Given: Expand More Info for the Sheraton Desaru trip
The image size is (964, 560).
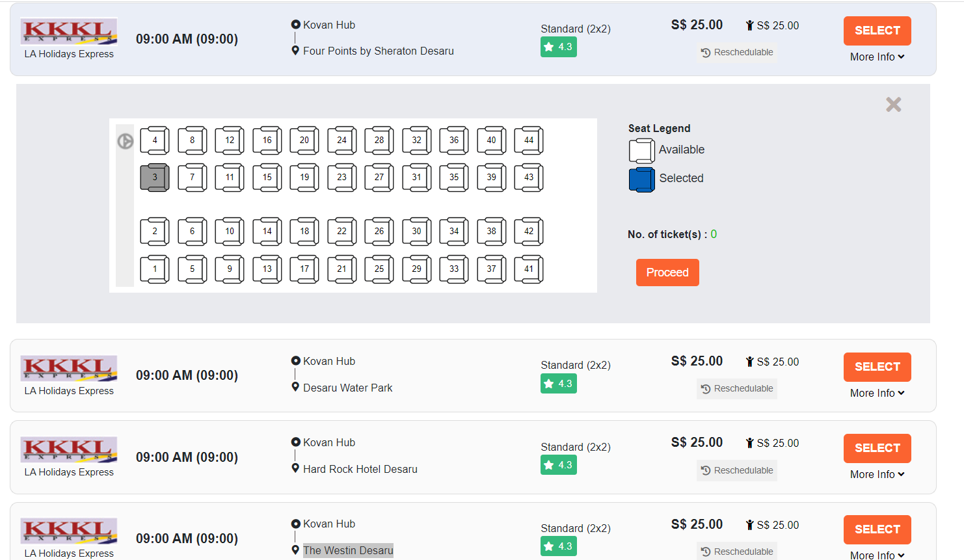Looking at the screenshot, I should (877, 57).
